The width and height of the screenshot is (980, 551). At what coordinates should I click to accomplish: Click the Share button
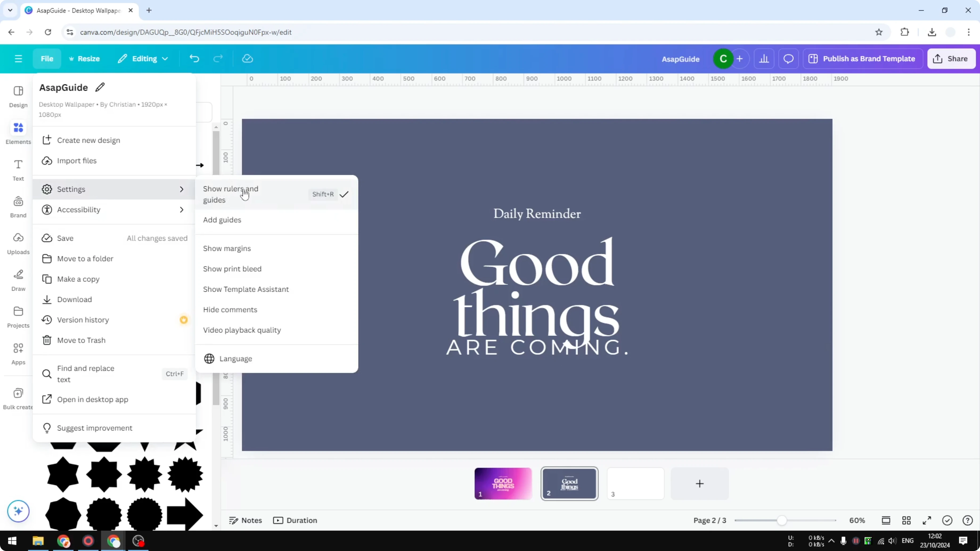(951, 58)
